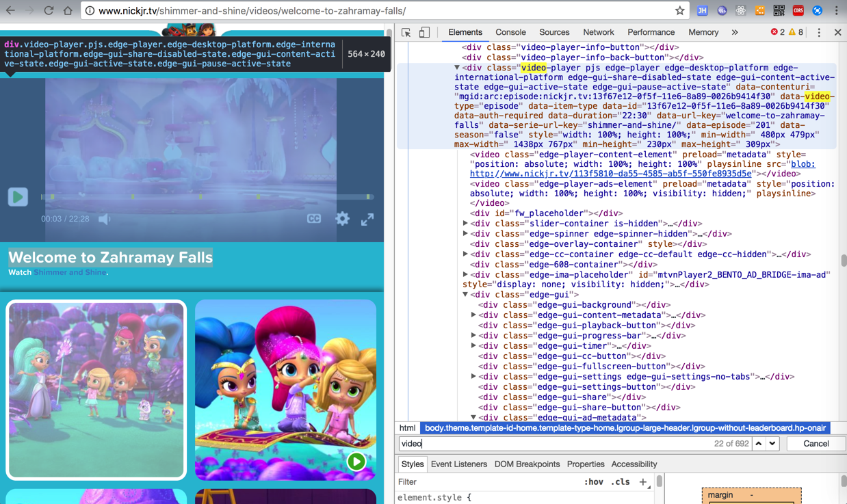Screen dimensions: 847x504
Task: Open the QR code extension icon
Action: pyautogui.click(x=779, y=11)
